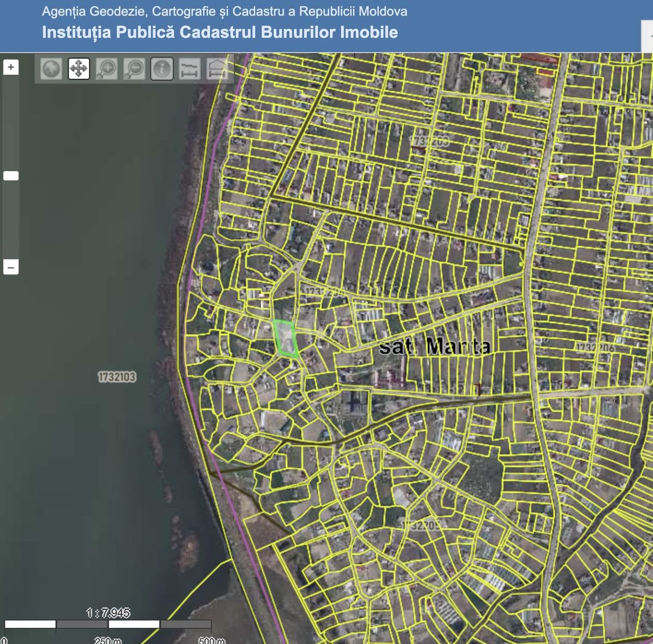
Task: Click the globe full-extent icon
Action: coord(51,69)
